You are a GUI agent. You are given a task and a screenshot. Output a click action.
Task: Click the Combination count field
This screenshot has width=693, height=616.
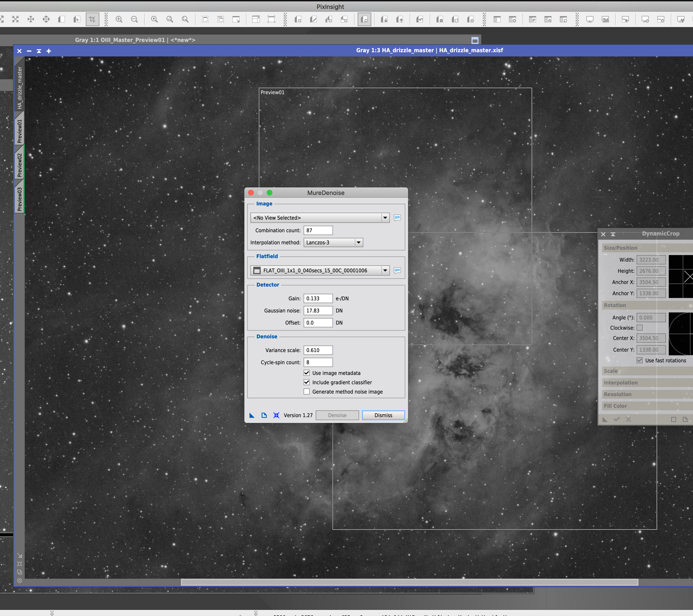pos(318,230)
